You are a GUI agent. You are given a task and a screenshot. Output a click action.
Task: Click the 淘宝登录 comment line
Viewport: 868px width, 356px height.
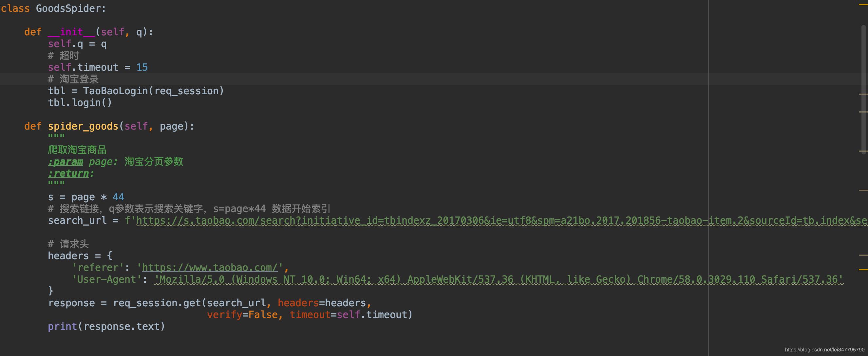(x=73, y=79)
